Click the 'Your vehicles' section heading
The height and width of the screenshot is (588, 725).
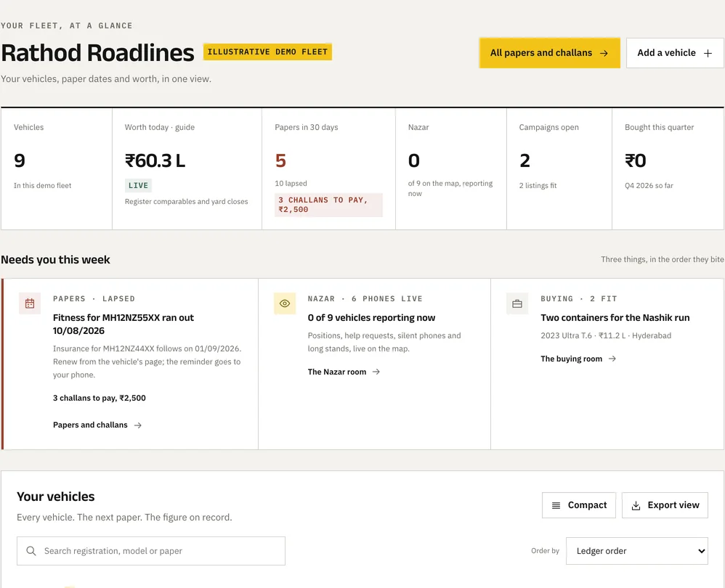pos(55,497)
